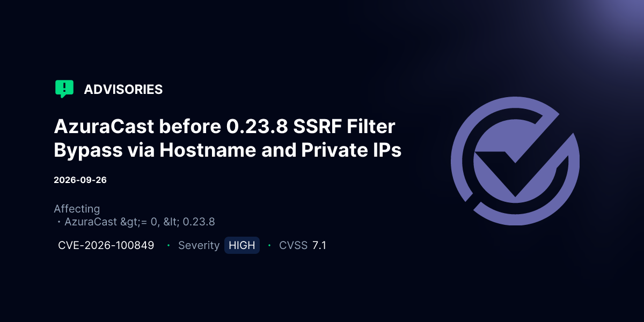Click the large purple checkmark logo
Viewport: 644px width, 322px height.
515,161
